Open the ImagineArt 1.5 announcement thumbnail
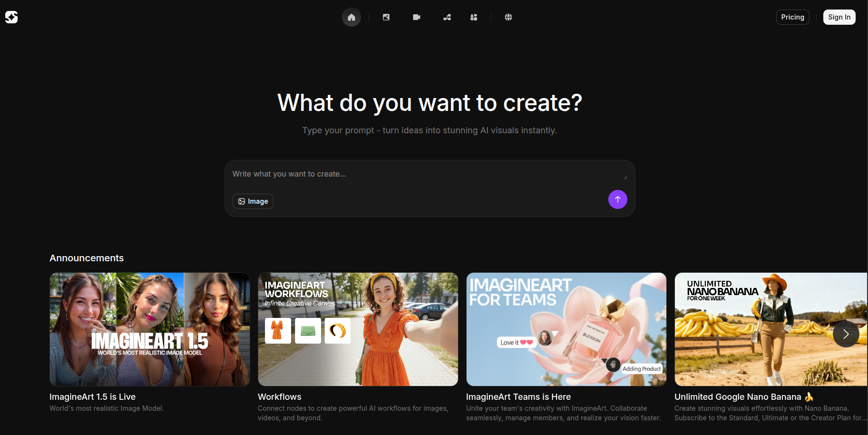The height and width of the screenshot is (435, 868). [x=150, y=329]
